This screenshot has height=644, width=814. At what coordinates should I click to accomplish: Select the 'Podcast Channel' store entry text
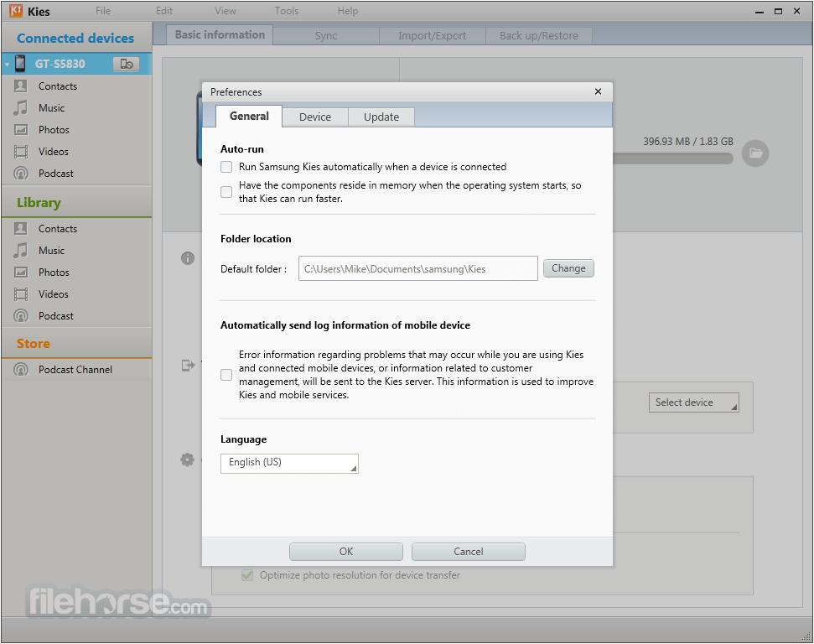75,370
